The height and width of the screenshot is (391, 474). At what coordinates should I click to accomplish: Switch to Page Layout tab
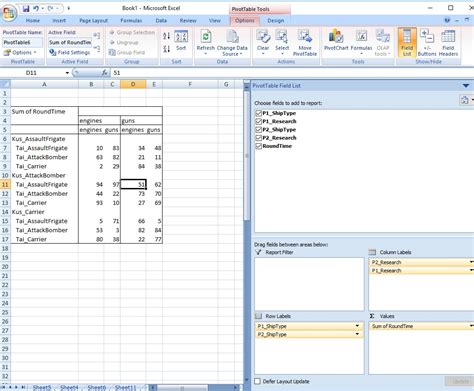click(x=93, y=21)
